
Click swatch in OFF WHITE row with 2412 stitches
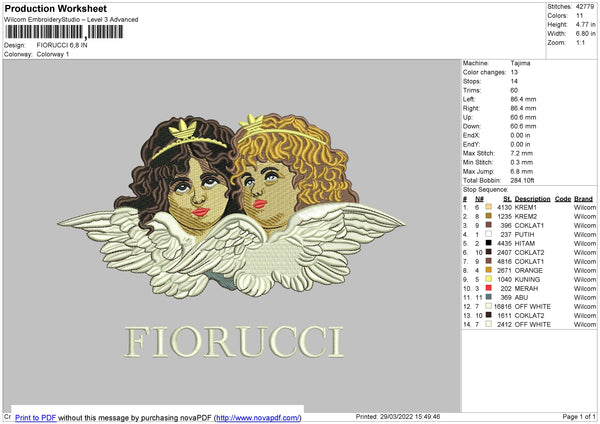pyautogui.click(x=488, y=324)
